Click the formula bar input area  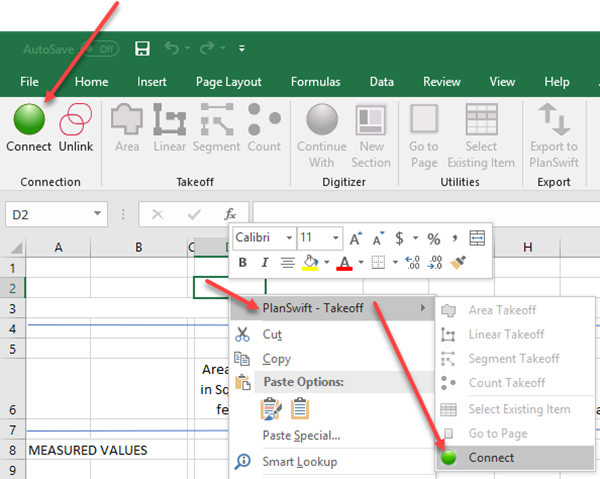tap(426, 214)
